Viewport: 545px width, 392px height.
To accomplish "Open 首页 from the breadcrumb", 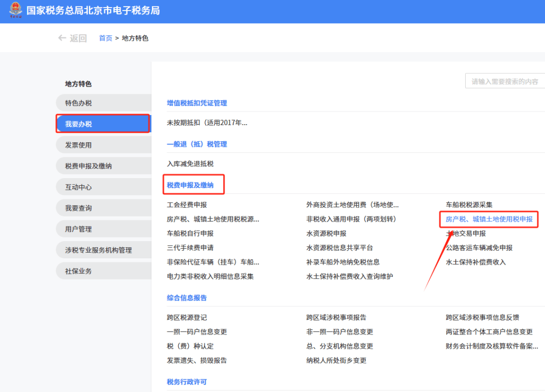I will click(105, 38).
